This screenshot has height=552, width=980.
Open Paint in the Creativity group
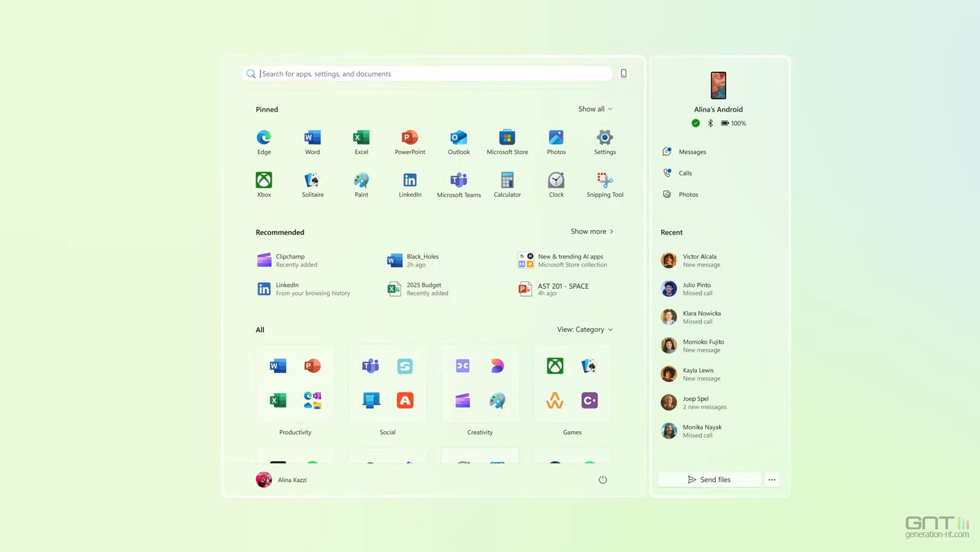point(497,401)
